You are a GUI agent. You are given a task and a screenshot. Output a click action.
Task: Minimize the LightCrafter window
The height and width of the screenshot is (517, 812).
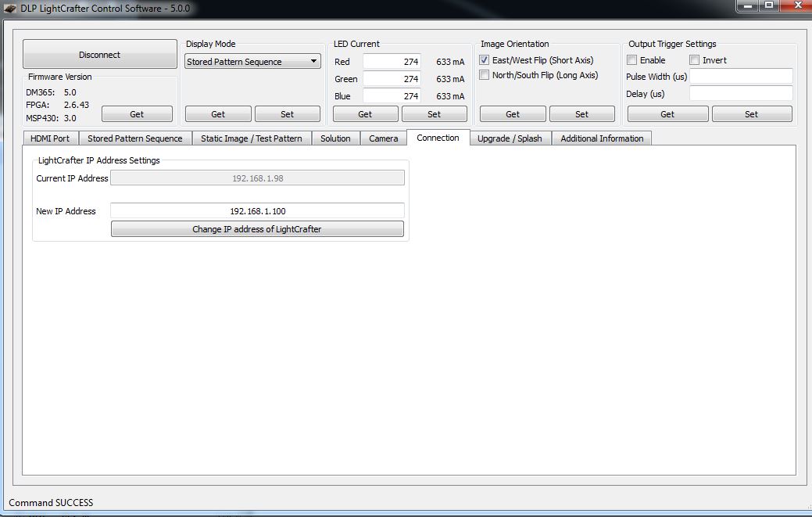tap(748, 5)
